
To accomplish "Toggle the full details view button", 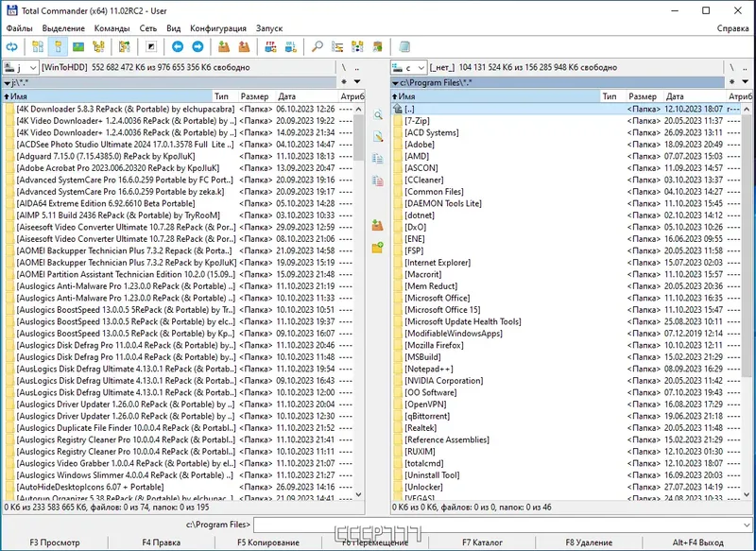I will (58, 46).
